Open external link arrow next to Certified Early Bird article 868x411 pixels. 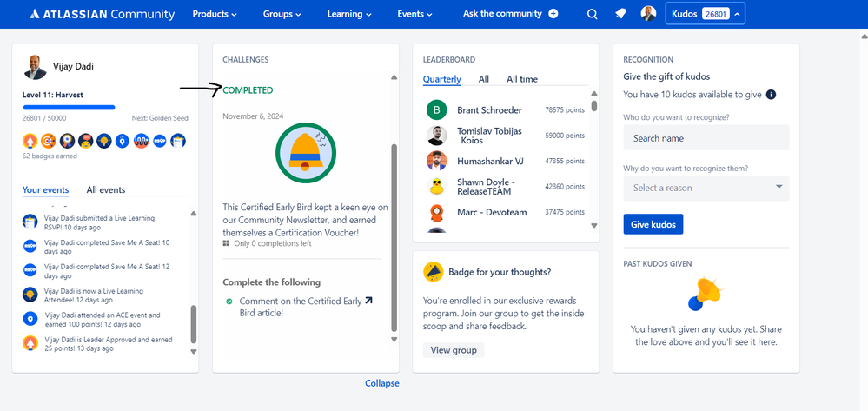[368, 301]
